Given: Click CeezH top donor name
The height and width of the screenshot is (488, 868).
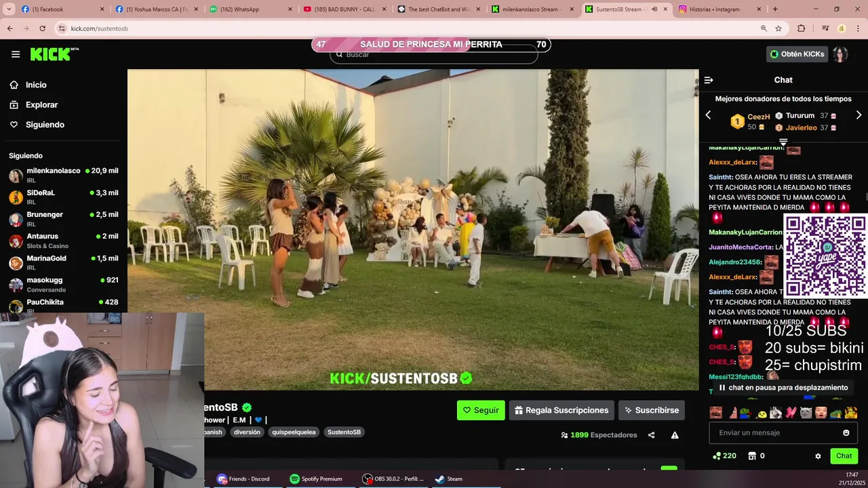Looking at the screenshot, I should 758,117.
